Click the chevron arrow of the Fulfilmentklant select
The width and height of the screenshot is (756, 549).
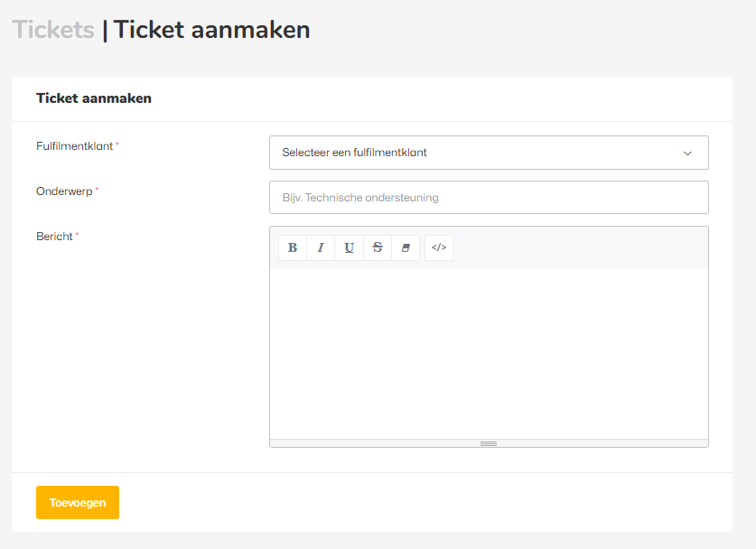pyautogui.click(x=687, y=154)
